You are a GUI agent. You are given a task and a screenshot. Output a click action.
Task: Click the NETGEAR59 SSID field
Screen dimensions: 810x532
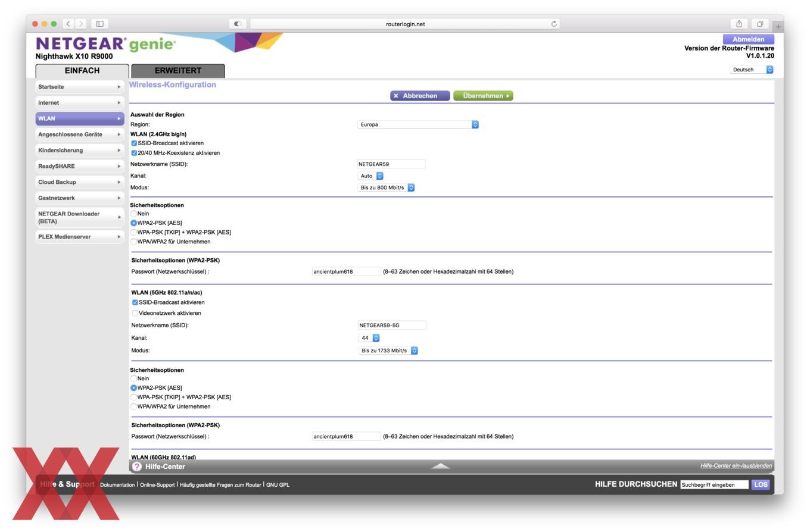[x=391, y=164]
